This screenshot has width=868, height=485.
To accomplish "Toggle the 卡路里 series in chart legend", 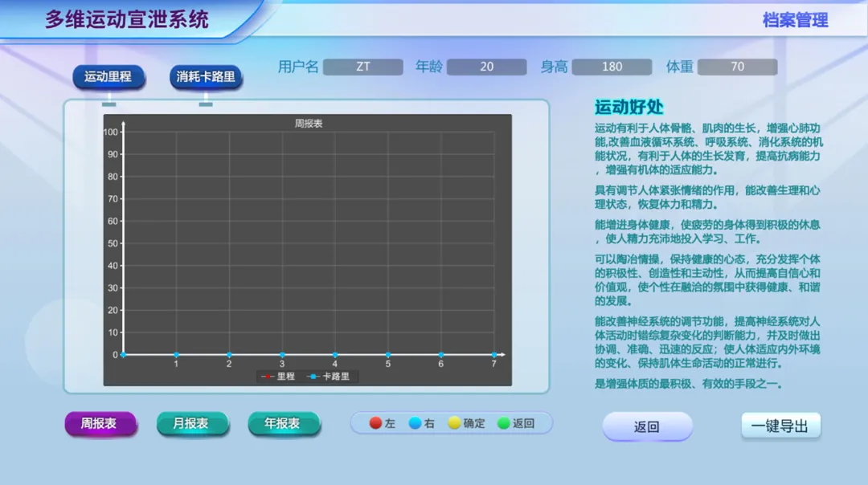I will [328, 377].
